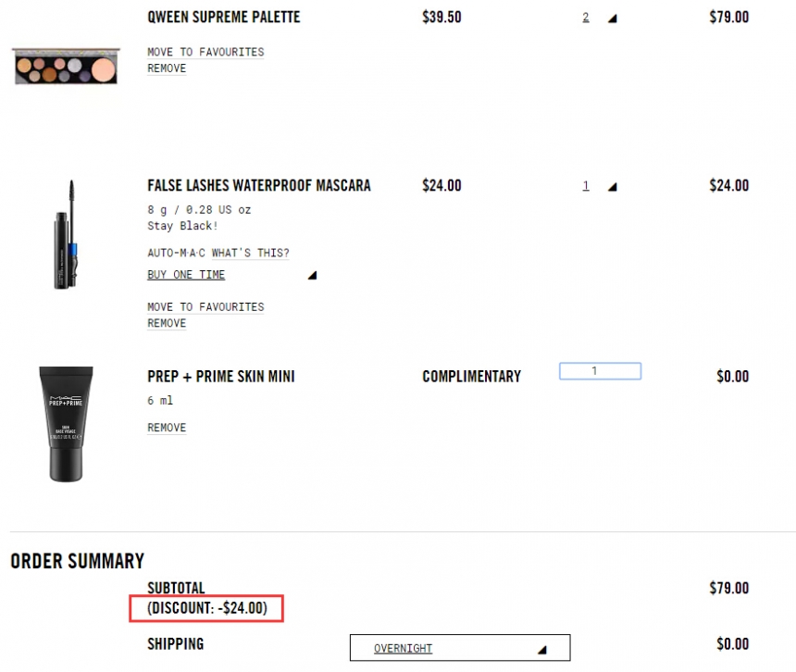Viewport: 796px width, 672px height.
Task: Click the highlighted discount amount in summary
Action: coord(208,609)
